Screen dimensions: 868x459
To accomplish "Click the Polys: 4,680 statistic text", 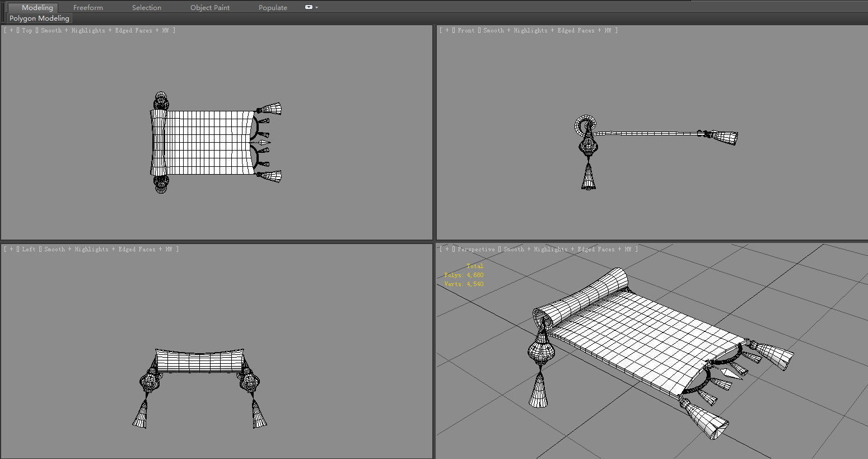I will 464,275.
